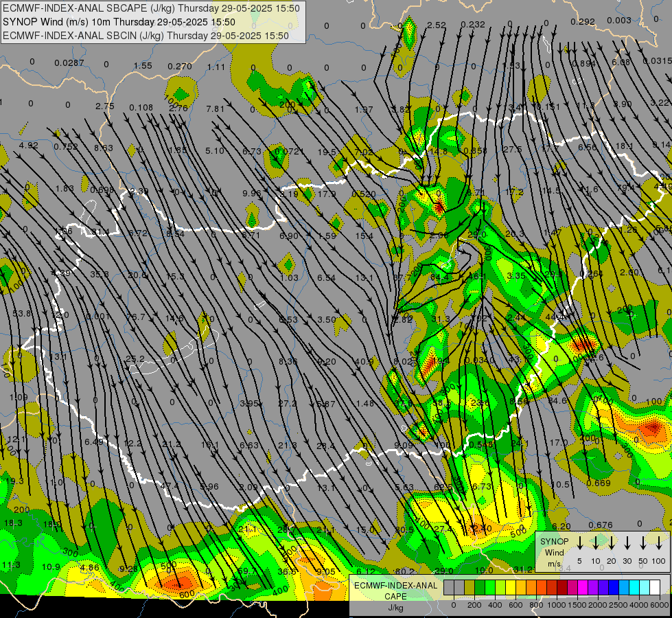The image size is (672, 618).
Task: Click the map value 0.669
Action: (599, 483)
